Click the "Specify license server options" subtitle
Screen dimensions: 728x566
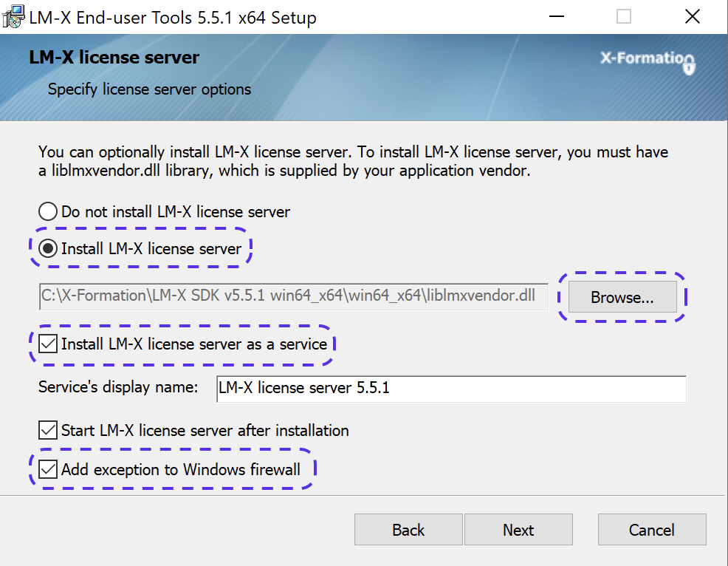150,89
